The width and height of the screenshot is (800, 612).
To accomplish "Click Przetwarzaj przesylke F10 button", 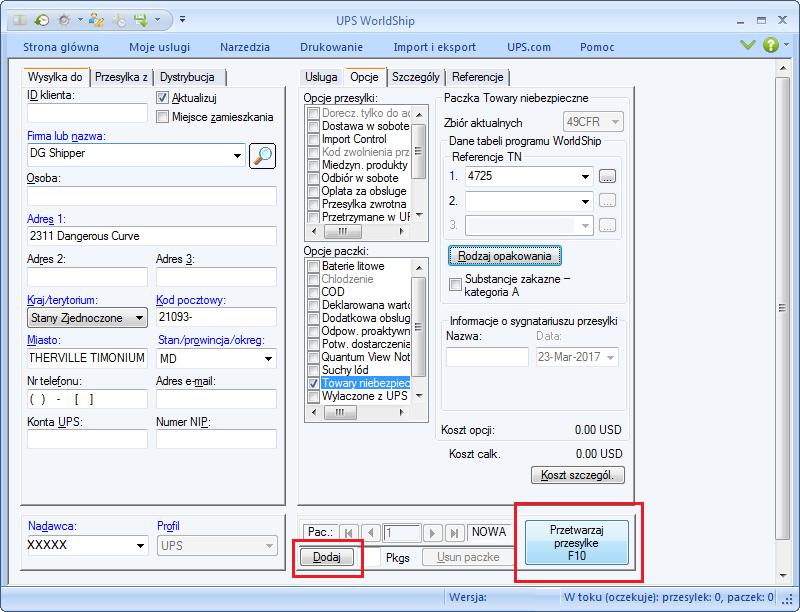I will pos(577,543).
